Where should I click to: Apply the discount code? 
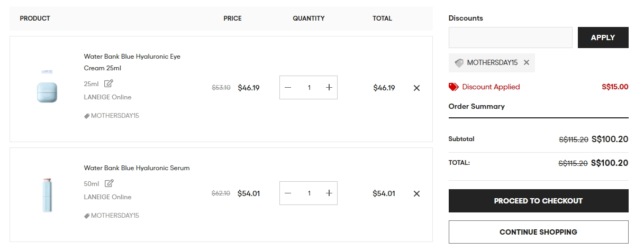603,38
